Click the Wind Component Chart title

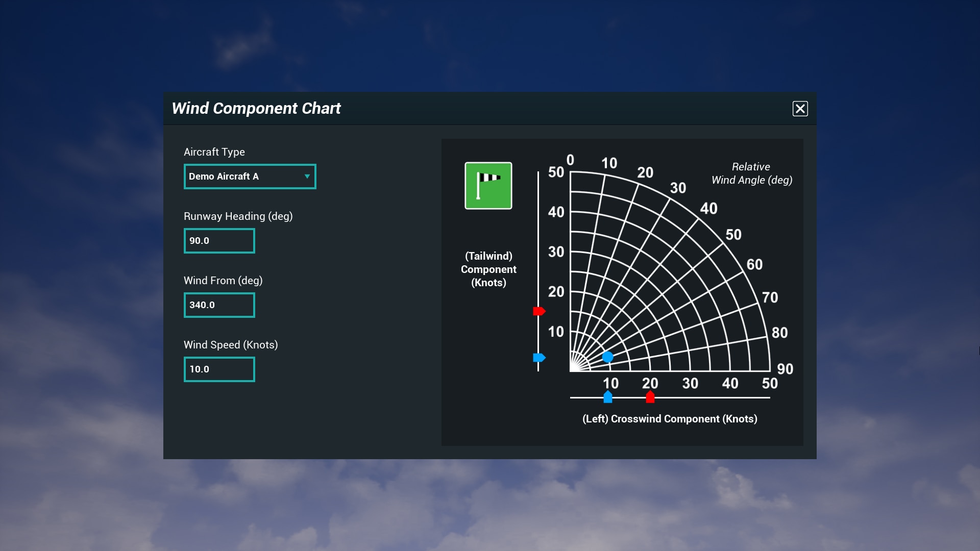pos(256,108)
